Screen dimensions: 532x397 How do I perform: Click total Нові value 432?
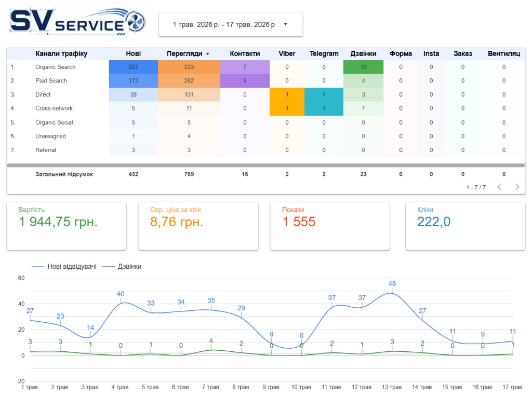(x=134, y=174)
